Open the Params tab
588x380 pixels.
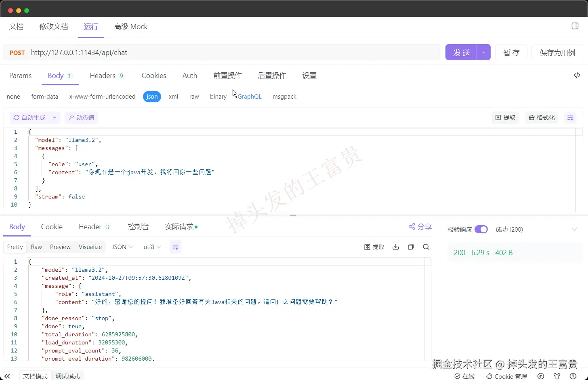pos(21,76)
